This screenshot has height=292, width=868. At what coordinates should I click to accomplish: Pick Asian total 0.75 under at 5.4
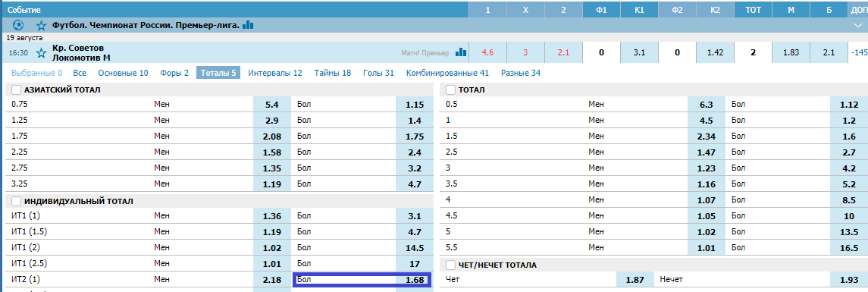coord(272,104)
